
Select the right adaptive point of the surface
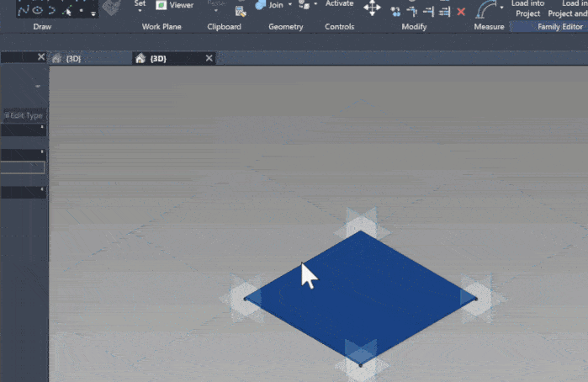[x=477, y=299]
